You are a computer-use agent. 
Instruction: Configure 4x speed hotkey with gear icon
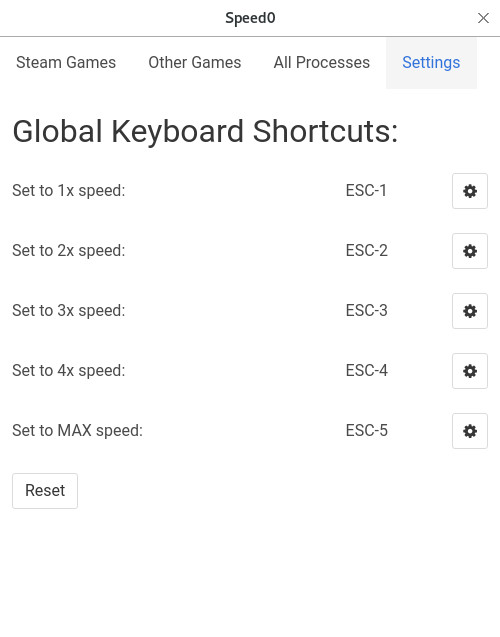tap(470, 371)
